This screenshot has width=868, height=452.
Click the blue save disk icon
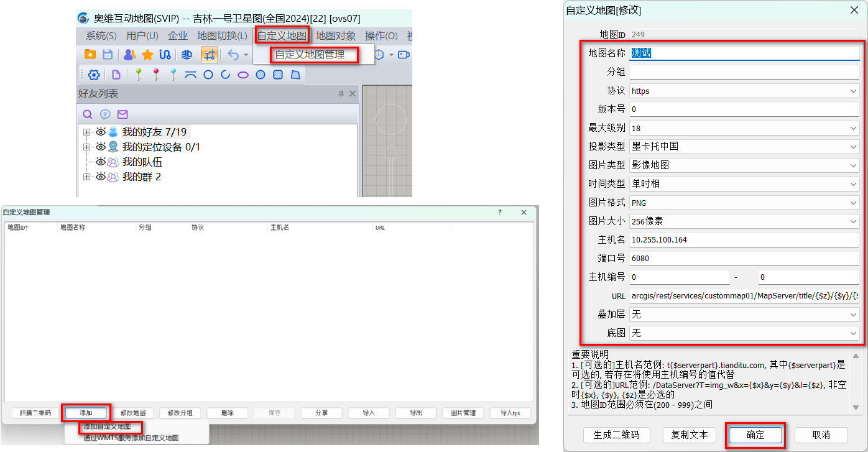(x=108, y=55)
